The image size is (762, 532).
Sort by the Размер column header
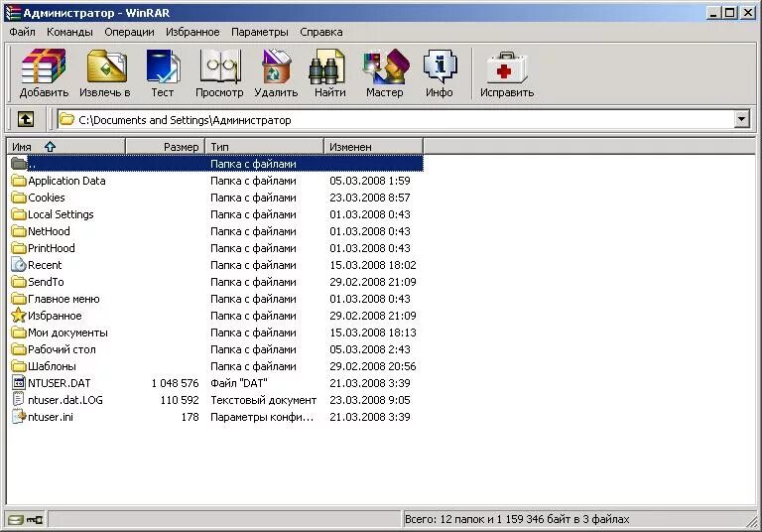point(166,146)
